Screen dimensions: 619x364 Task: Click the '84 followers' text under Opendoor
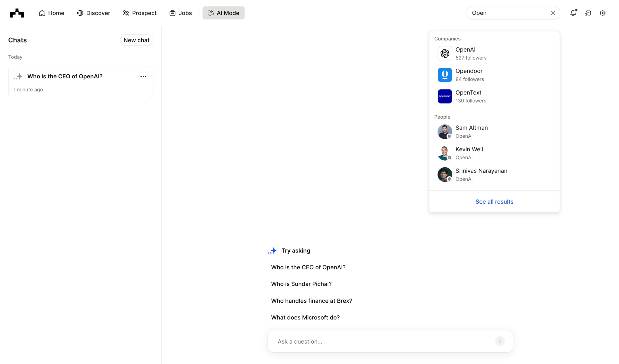click(x=470, y=79)
